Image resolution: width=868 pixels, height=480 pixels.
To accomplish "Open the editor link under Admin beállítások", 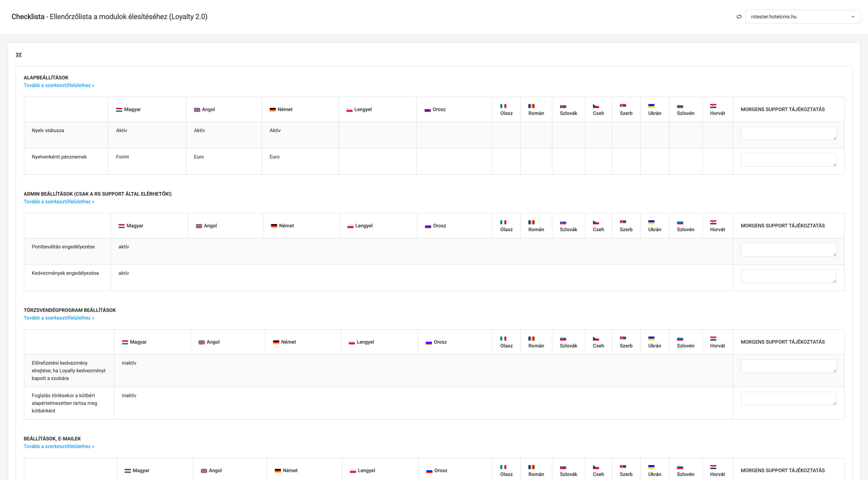I will pyautogui.click(x=59, y=202).
